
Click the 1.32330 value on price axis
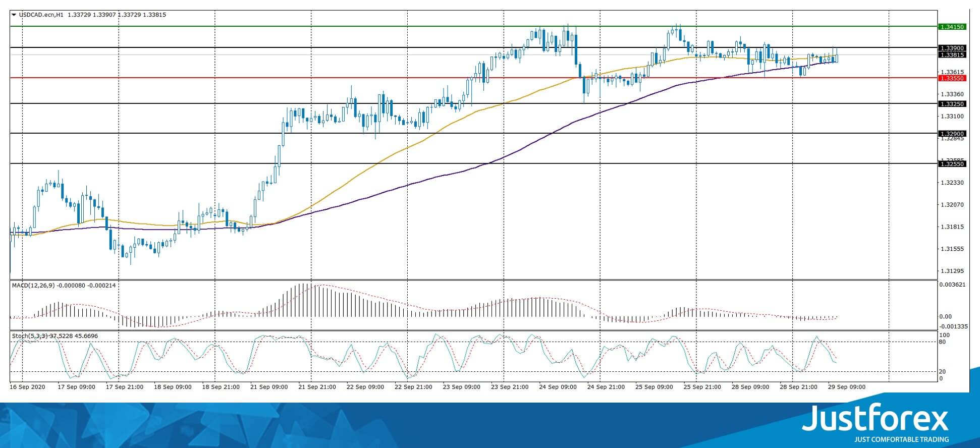[x=952, y=183]
